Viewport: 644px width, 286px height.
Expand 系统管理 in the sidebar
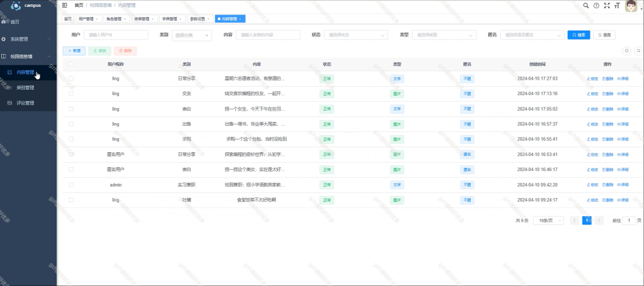(28, 39)
